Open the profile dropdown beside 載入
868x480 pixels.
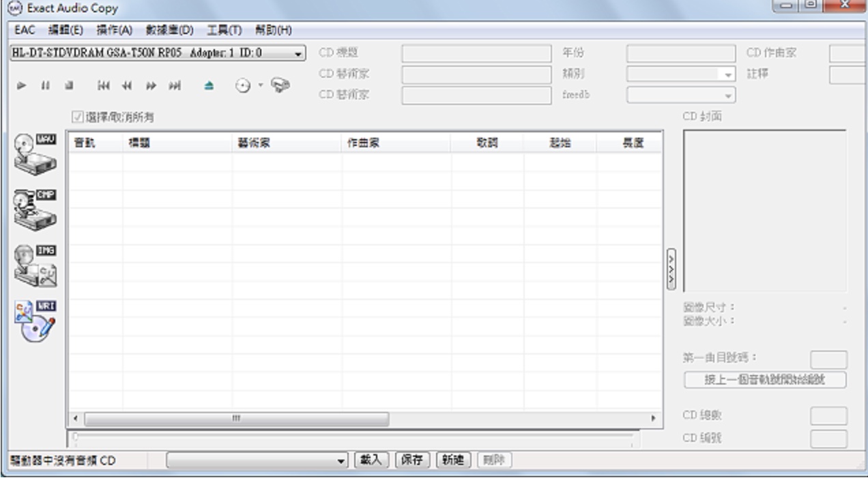coord(343,460)
